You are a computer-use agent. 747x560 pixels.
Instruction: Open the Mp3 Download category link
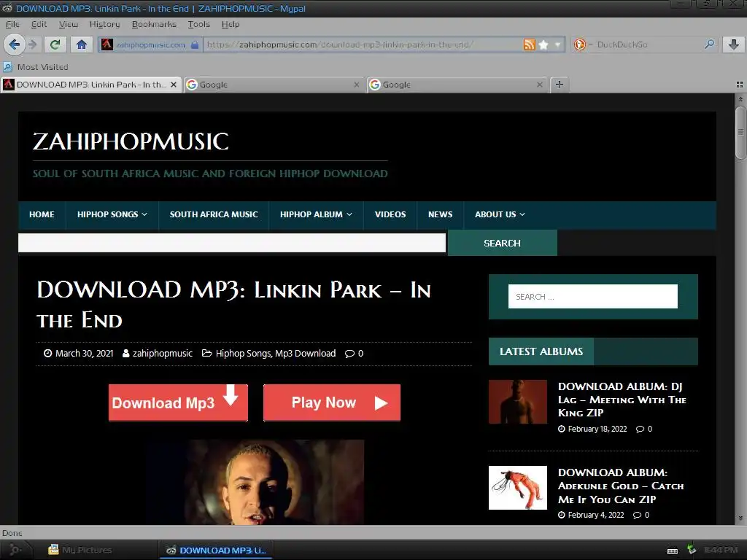pyautogui.click(x=306, y=354)
